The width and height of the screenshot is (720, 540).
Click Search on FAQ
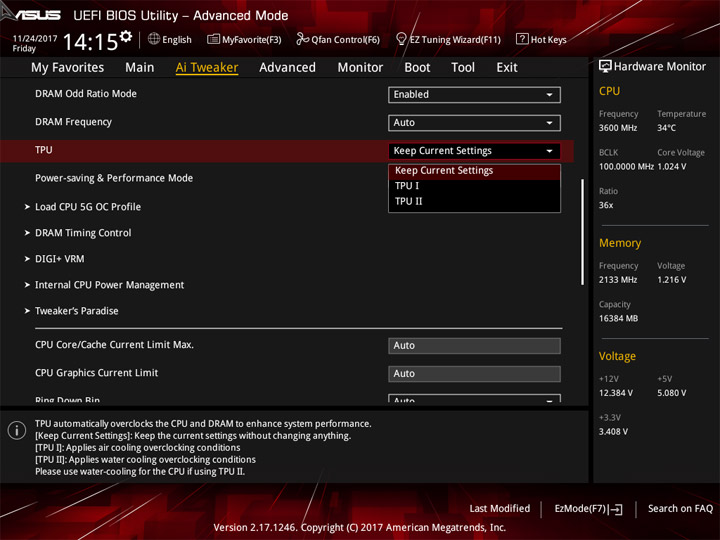pos(680,509)
